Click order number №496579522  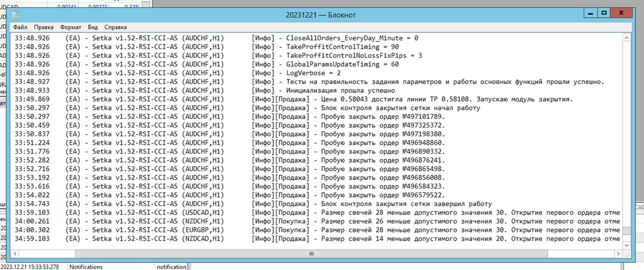coord(423,195)
